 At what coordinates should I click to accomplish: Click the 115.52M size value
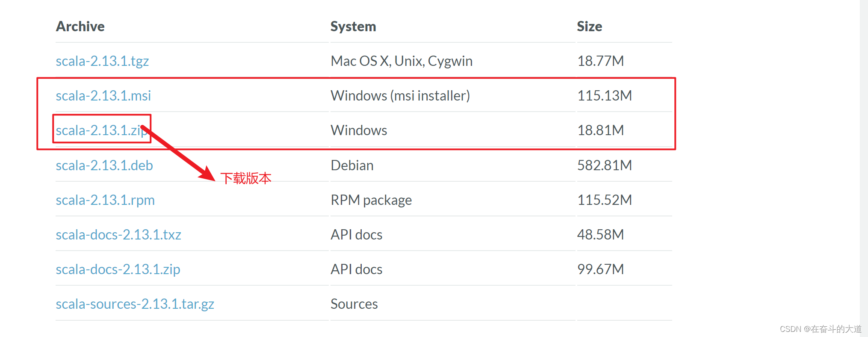coord(605,200)
